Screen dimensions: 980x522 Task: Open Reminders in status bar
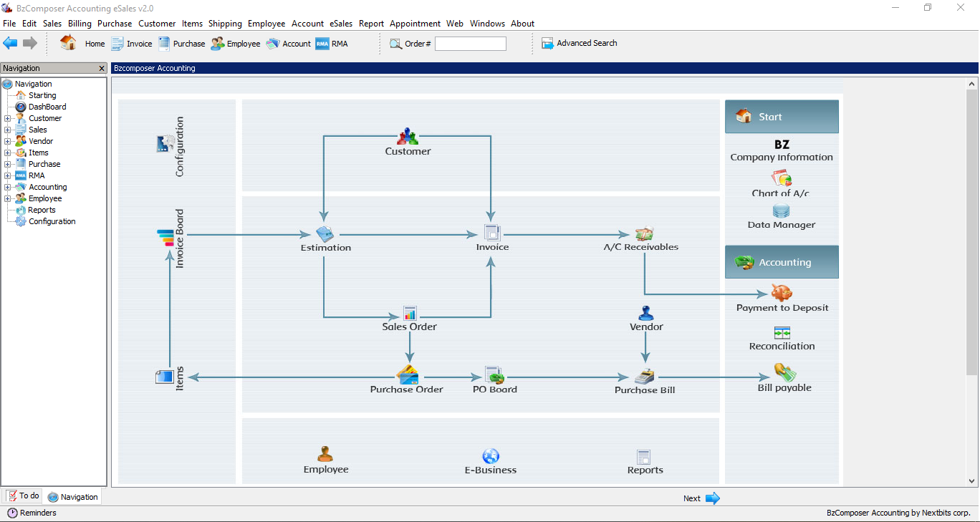32,513
